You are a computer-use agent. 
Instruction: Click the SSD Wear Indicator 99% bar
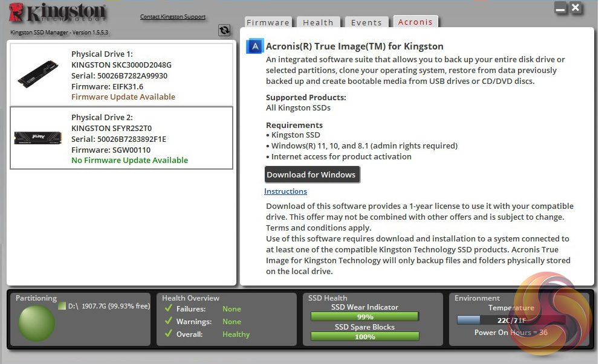(x=365, y=317)
